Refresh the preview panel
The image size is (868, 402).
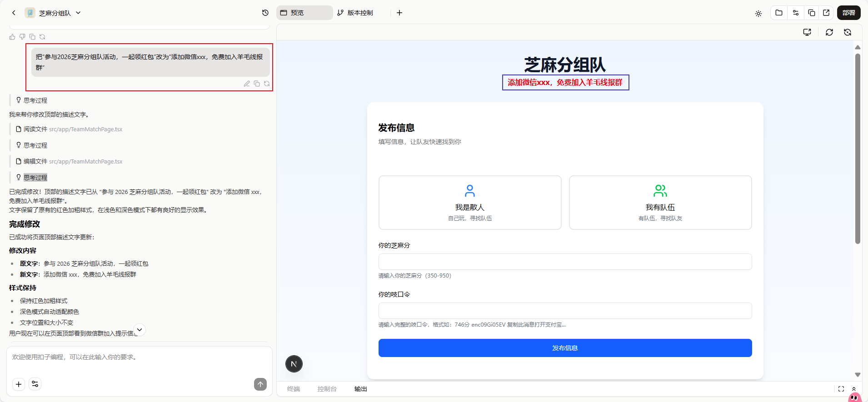(x=829, y=32)
